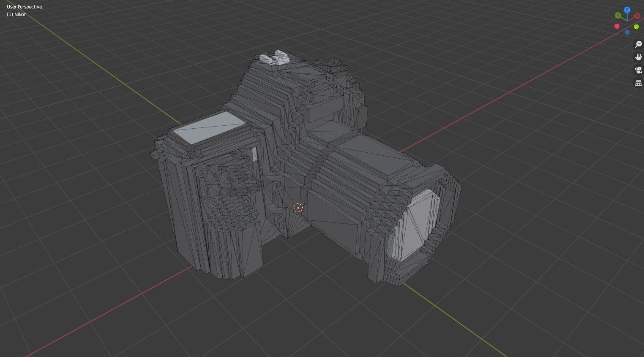Click the unlabeled bright red negative axis dot
Screen dimensions: 644x357
(x=617, y=26)
